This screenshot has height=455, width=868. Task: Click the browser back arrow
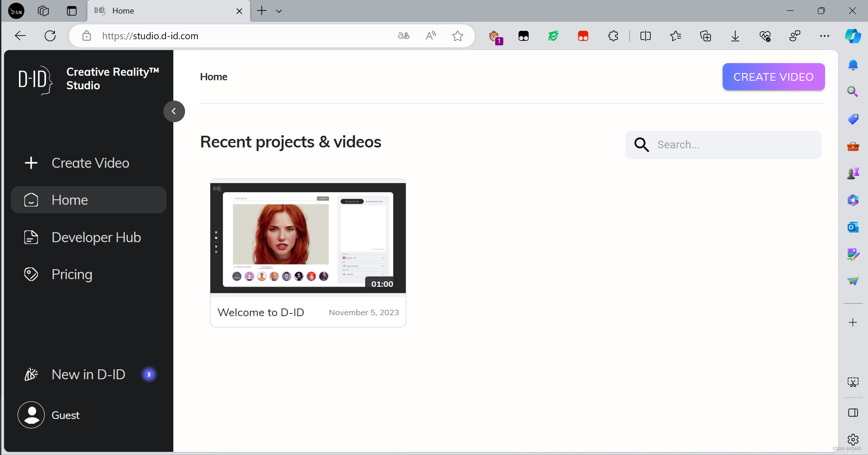tap(20, 36)
